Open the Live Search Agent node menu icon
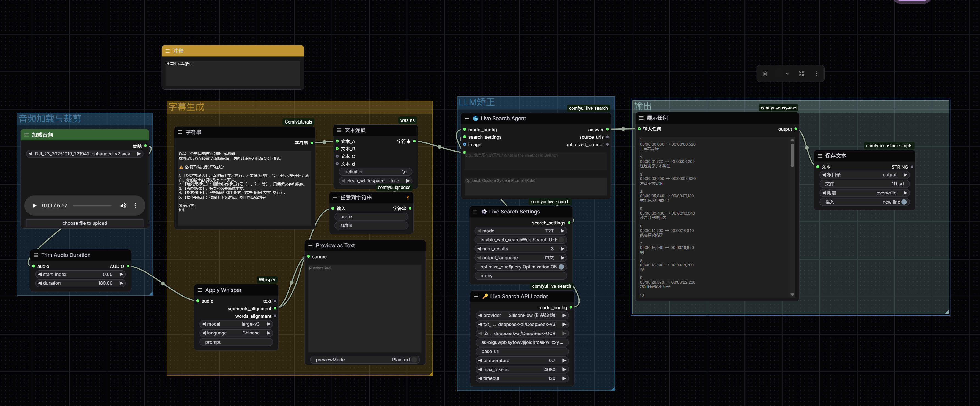 466,118
